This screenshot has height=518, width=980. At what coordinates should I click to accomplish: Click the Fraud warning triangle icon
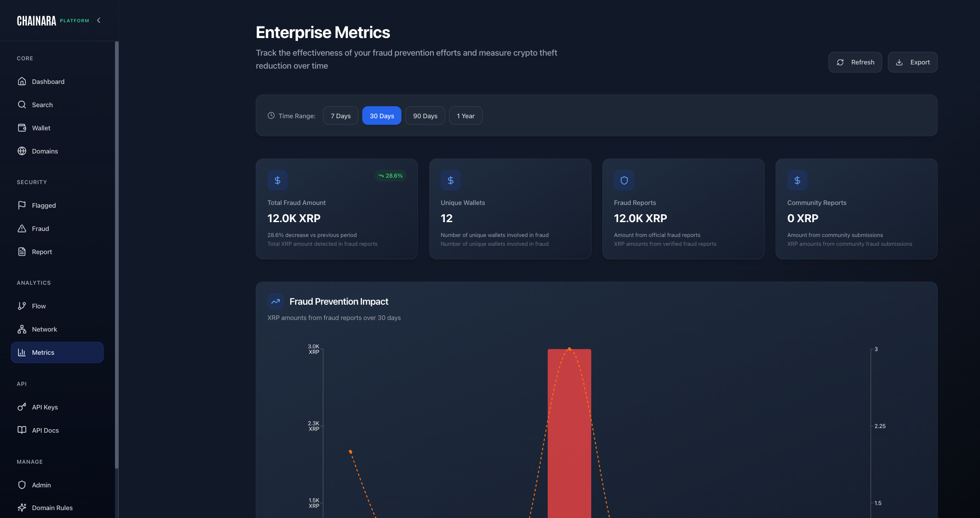(22, 228)
